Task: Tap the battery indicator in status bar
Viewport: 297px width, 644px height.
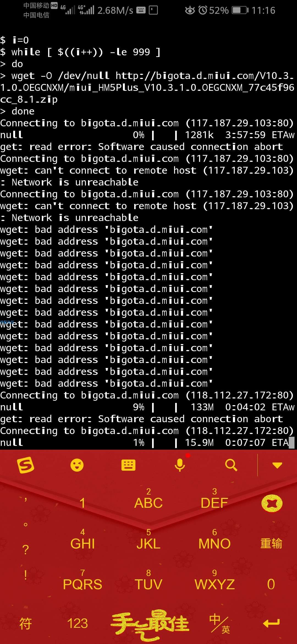Action: point(240,10)
